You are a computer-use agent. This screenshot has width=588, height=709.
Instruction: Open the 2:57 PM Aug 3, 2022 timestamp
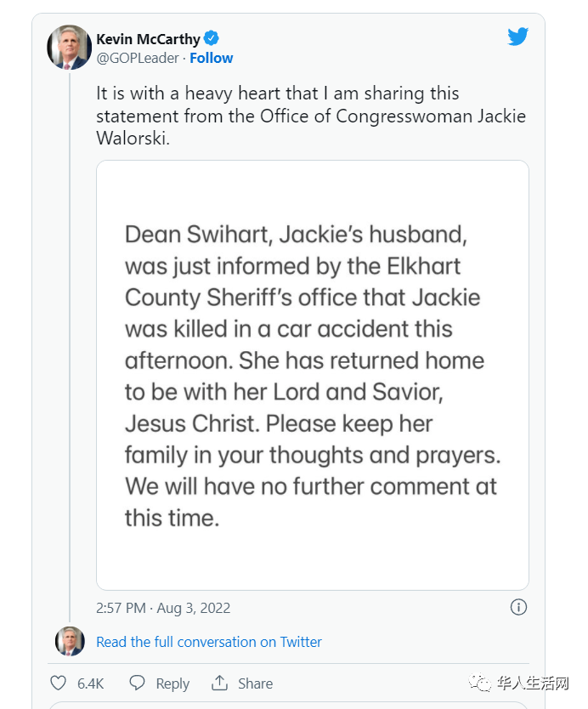[163, 608]
